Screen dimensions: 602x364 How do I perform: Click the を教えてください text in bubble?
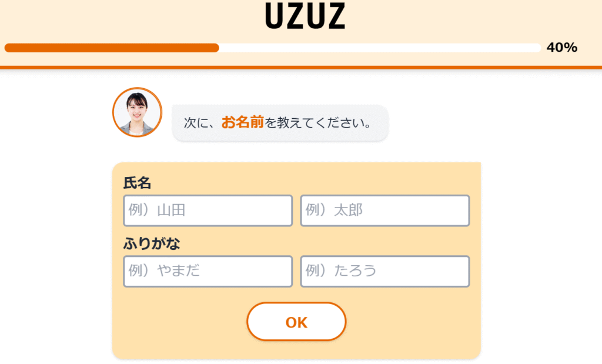tap(313, 123)
